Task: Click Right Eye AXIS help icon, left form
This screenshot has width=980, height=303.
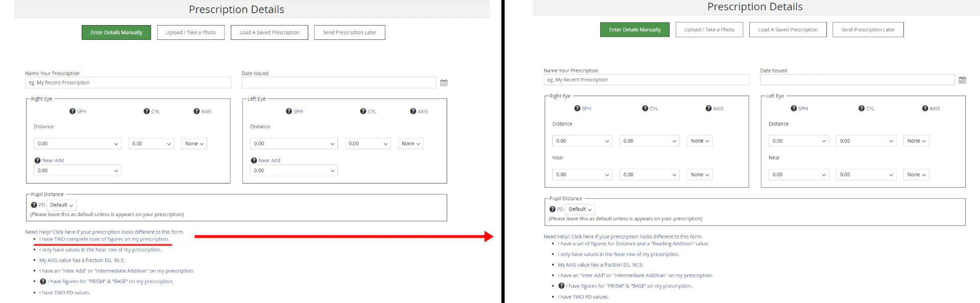Action: coord(197,111)
